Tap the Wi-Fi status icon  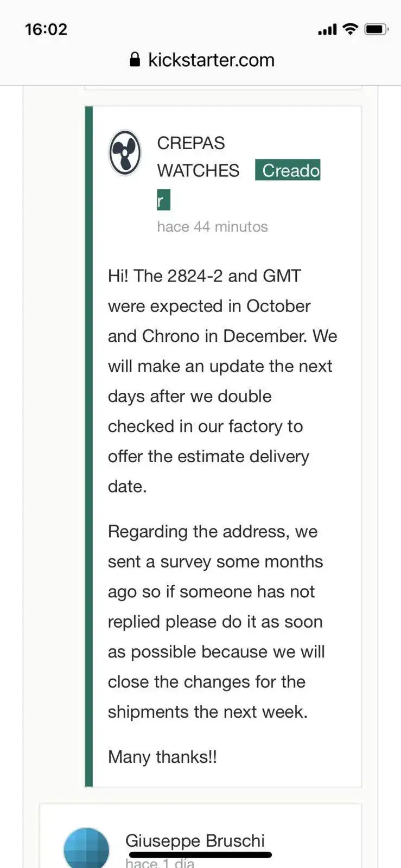(x=351, y=29)
